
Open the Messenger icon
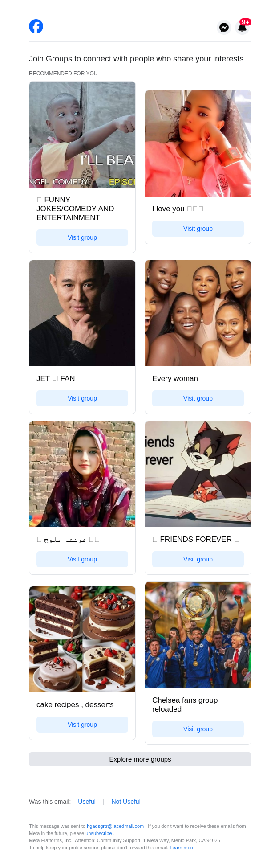(224, 27)
